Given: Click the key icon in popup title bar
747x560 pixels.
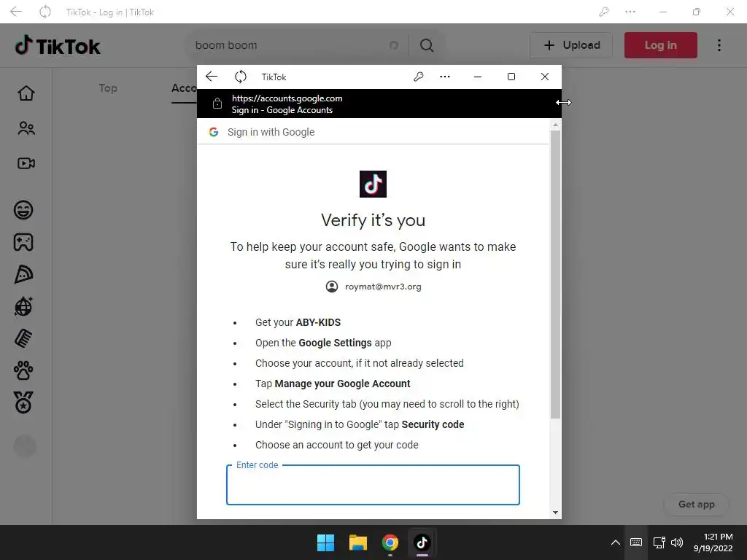Looking at the screenshot, I should (418, 77).
